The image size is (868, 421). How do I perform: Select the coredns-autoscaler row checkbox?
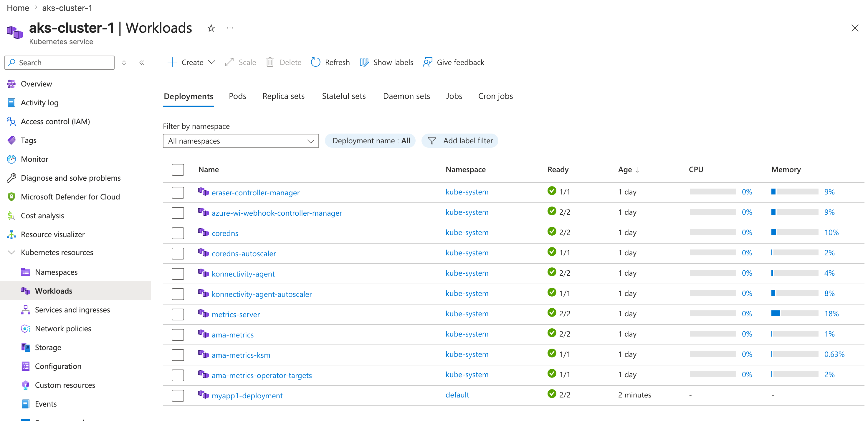178,253
